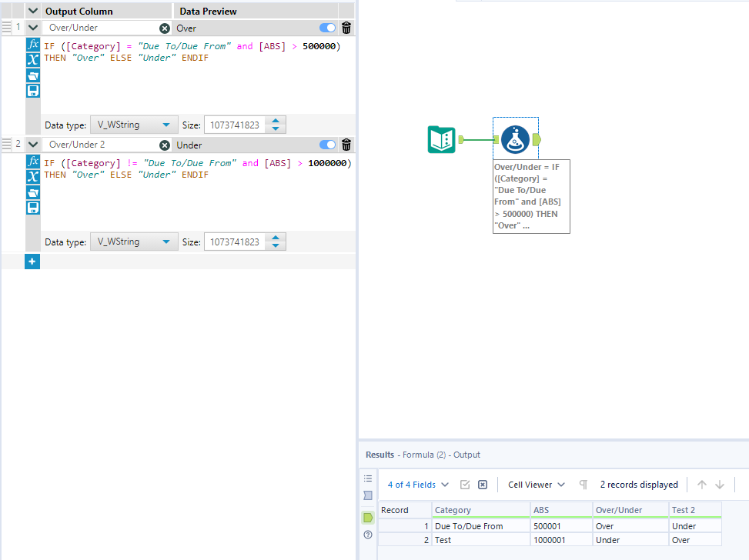Apply the Results cell highlight checkmark toggle
The height and width of the screenshot is (560, 749).
click(466, 484)
